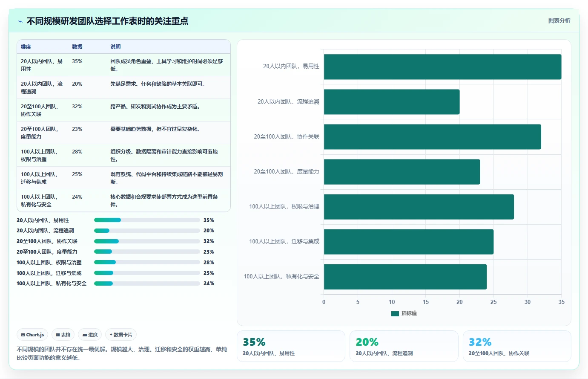Click the x-axis tick label 30
588x379 pixels.
tap(528, 302)
